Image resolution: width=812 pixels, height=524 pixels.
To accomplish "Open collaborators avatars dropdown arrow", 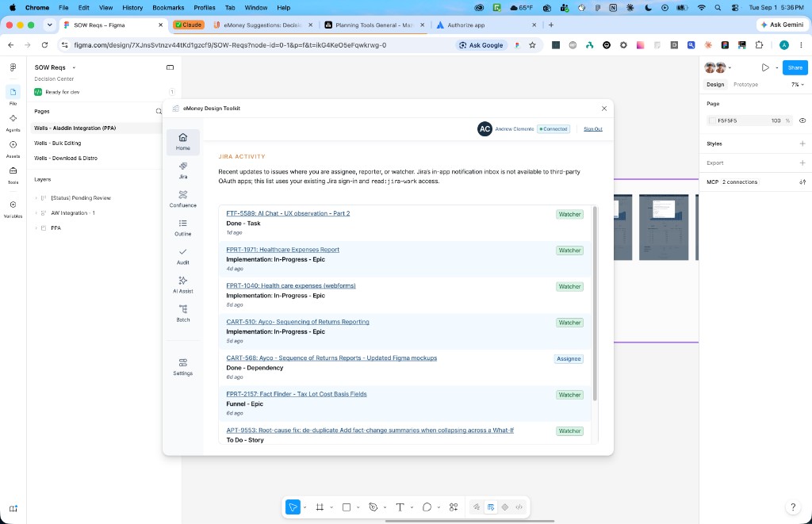I will point(730,68).
